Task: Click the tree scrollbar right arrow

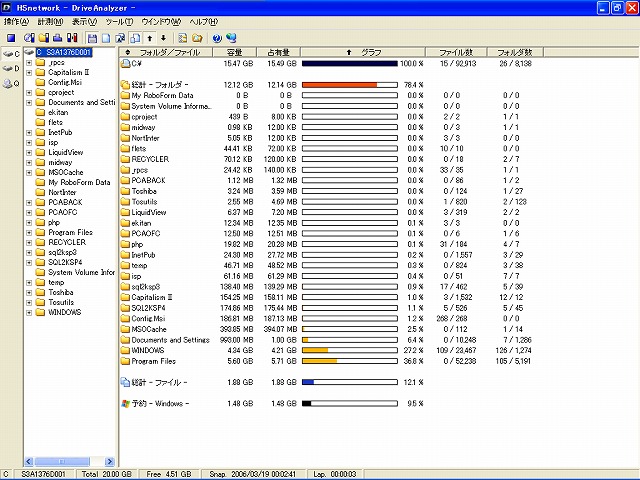Action: point(109,462)
